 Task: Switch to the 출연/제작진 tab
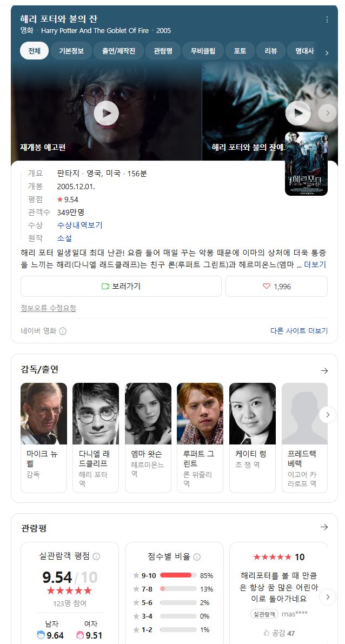[119, 51]
